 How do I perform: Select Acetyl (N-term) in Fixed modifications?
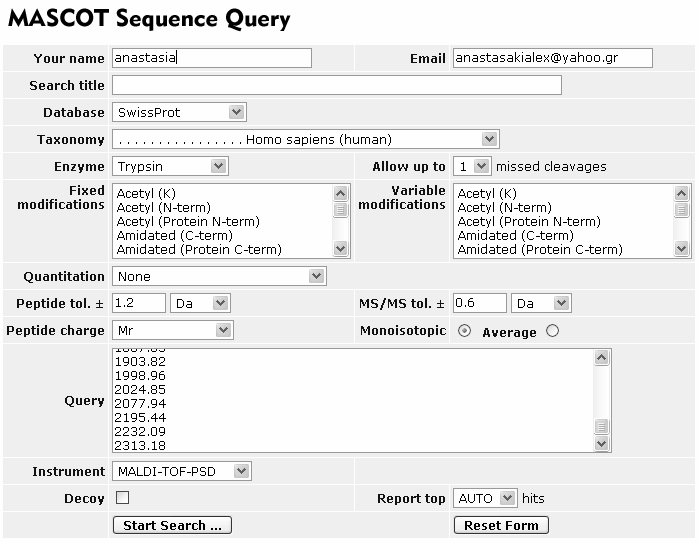pyautogui.click(x=164, y=207)
